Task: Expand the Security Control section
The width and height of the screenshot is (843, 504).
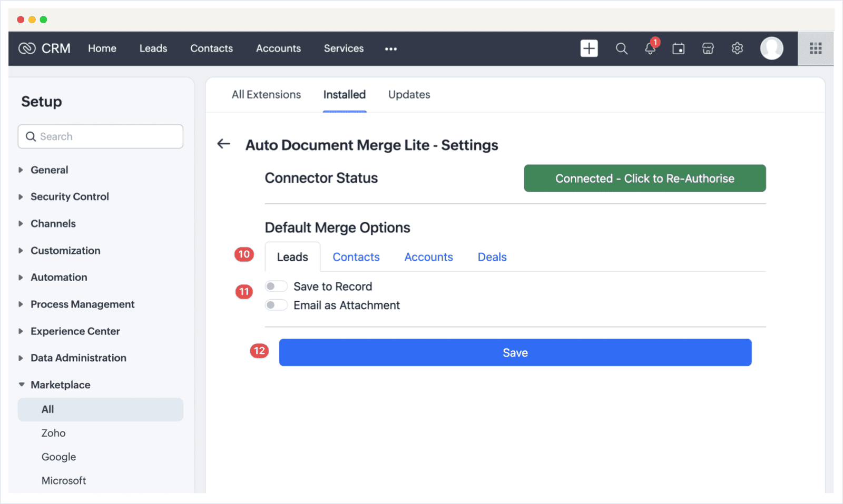Action: (x=21, y=197)
